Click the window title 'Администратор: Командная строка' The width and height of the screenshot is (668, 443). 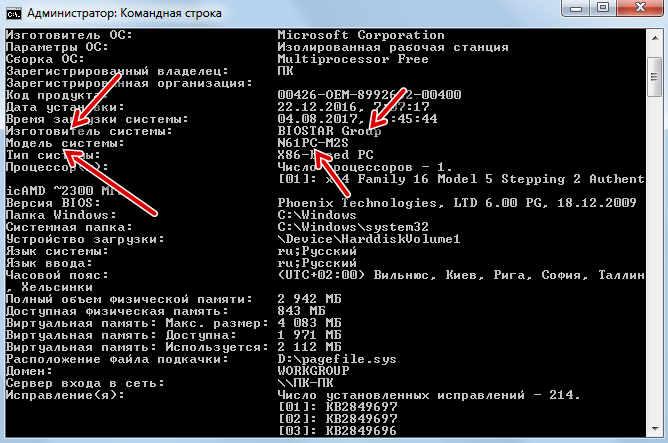coord(124,13)
